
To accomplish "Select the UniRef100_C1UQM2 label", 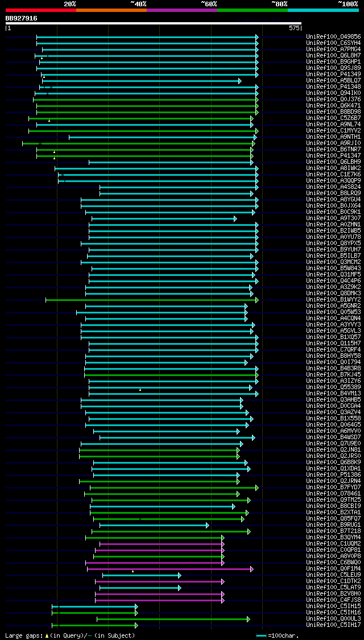I will click(333, 544).
